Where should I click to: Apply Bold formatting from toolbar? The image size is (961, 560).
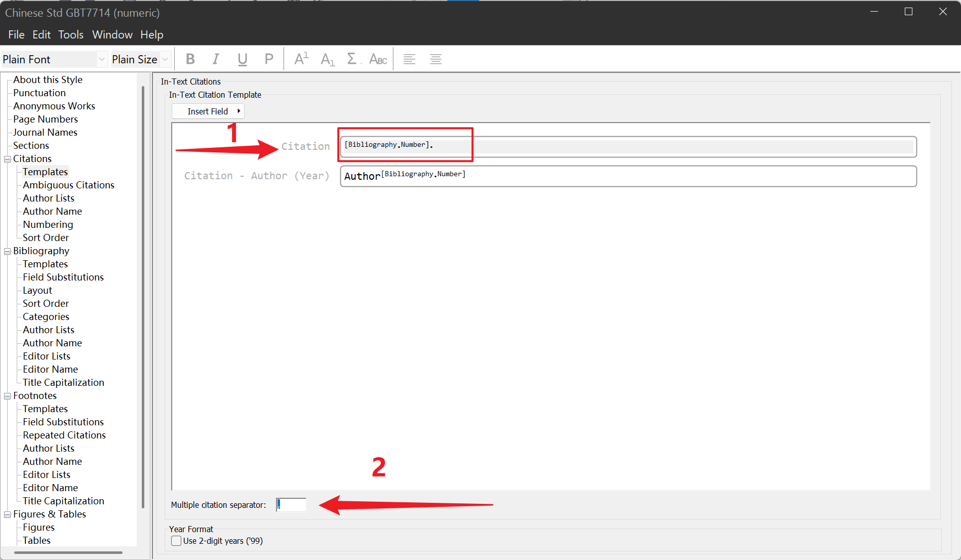pyautogui.click(x=190, y=59)
